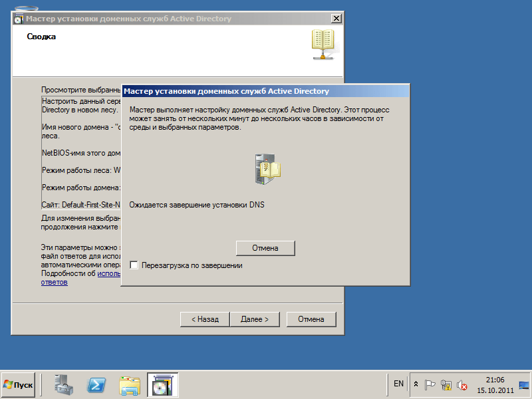Click the 'Имя нового домена' summary line
This screenshot has width=532, height=399.
pyautogui.click(x=80, y=127)
